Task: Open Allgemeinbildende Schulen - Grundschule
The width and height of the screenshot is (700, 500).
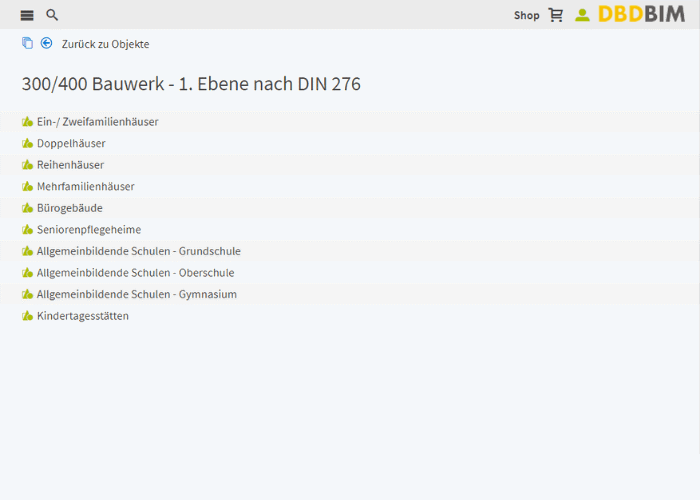Action: point(138,251)
